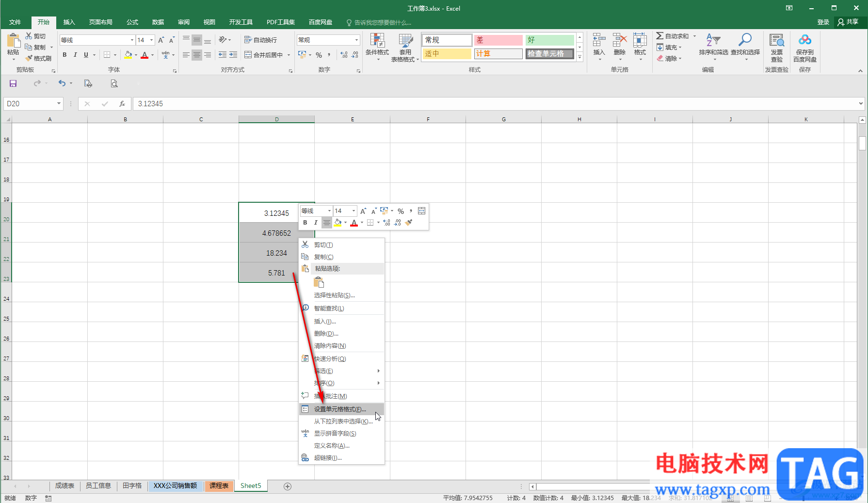Apply the 好 (Good) cell style
The width and height of the screenshot is (868, 503).
tap(550, 40)
